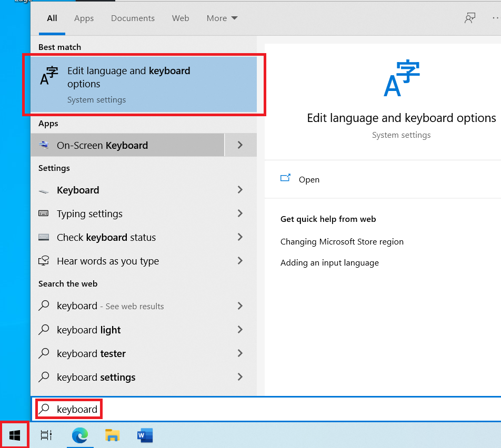This screenshot has width=501, height=448.
Task: Click the search box containing 'keyboard'
Action: pos(211,409)
